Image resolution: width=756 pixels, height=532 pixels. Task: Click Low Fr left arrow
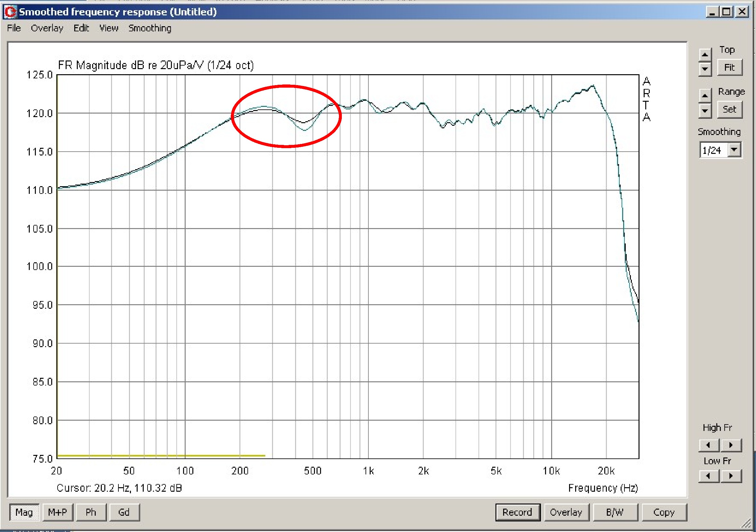pyautogui.click(x=708, y=476)
